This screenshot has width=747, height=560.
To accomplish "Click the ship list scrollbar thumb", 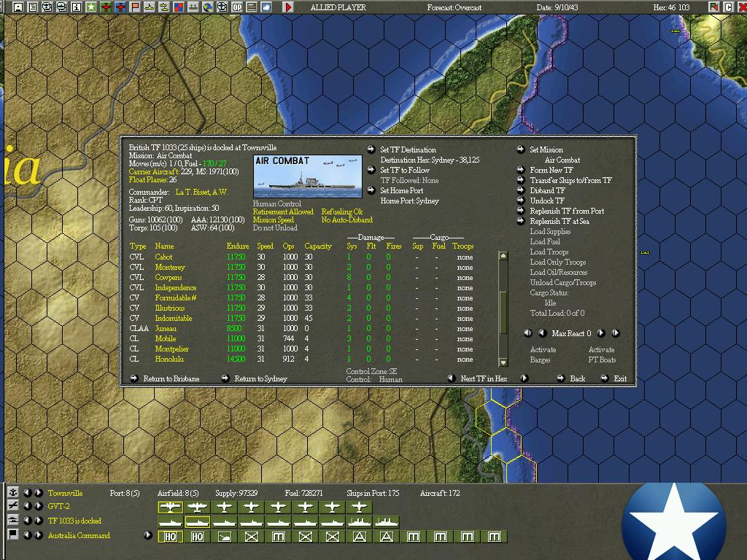I will click(503, 313).
